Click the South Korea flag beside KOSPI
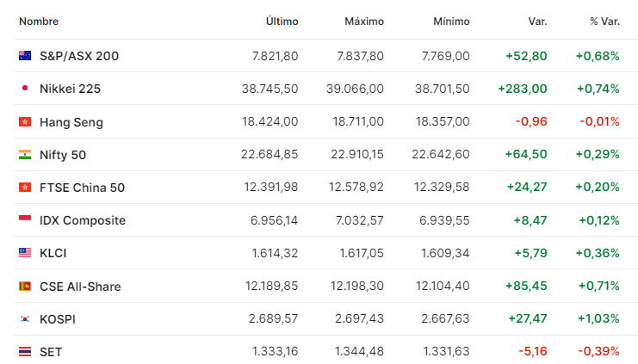 click(25, 319)
